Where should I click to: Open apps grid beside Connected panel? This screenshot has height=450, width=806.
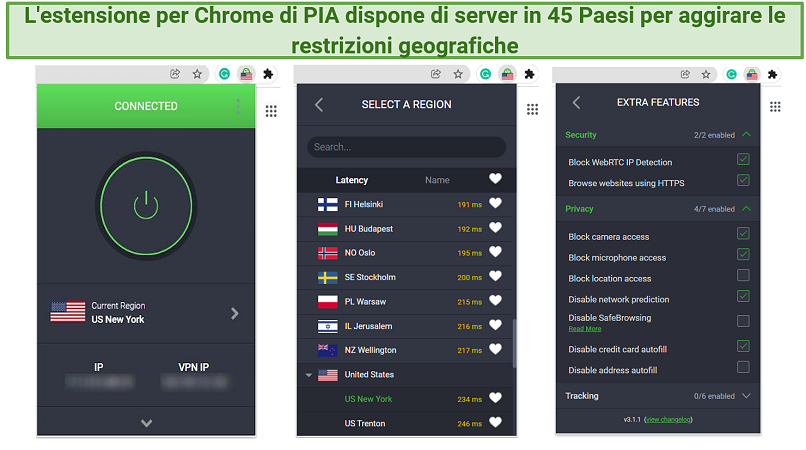point(271,111)
